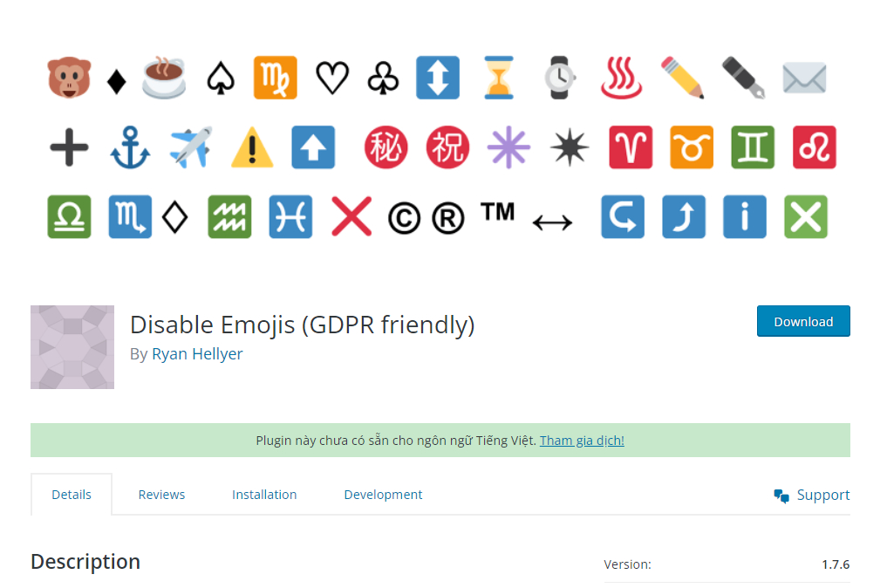This screenshot has width=887, height=588.
Task: Switch to the Development tab
Action: 383,495
